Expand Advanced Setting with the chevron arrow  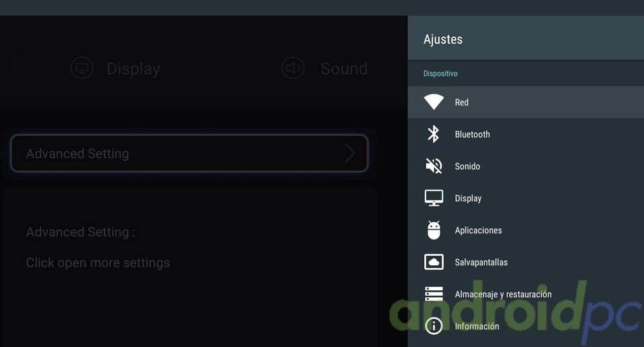click(349, 153)
